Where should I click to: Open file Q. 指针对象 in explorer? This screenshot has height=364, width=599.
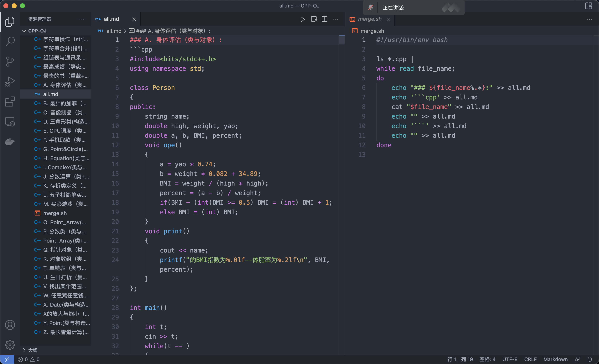(55, 250)
